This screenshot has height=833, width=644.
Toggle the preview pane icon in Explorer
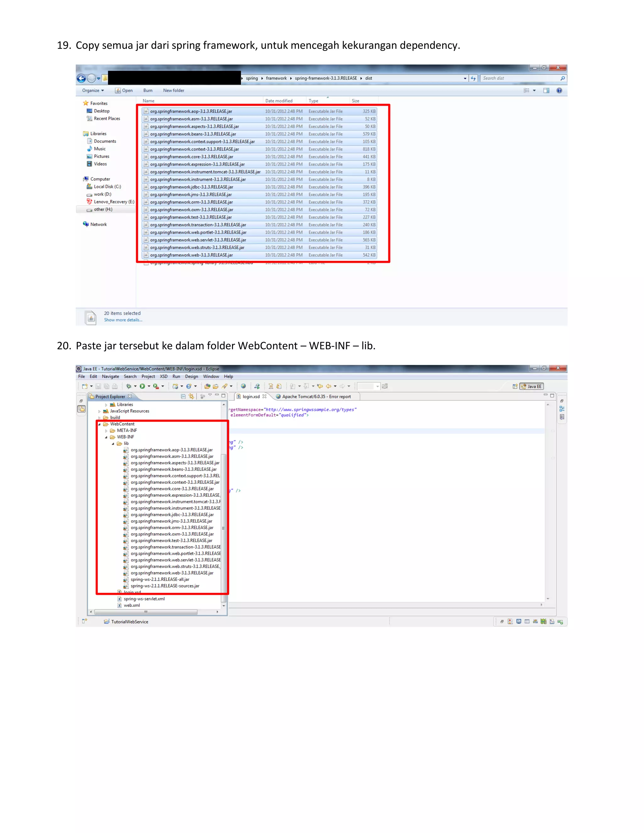tap(546, 91)
